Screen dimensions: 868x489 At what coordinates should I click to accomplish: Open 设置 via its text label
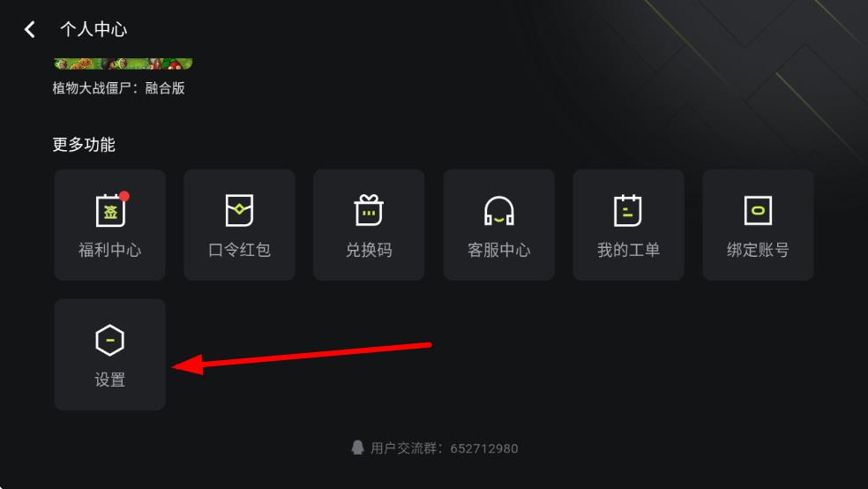click(109, 380)
